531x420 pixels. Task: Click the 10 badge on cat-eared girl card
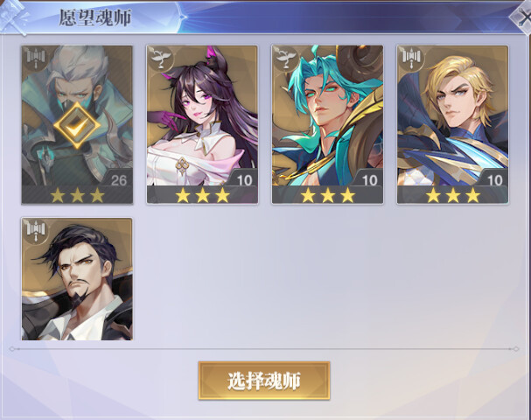pyautogui.click(x=244, y=180)
